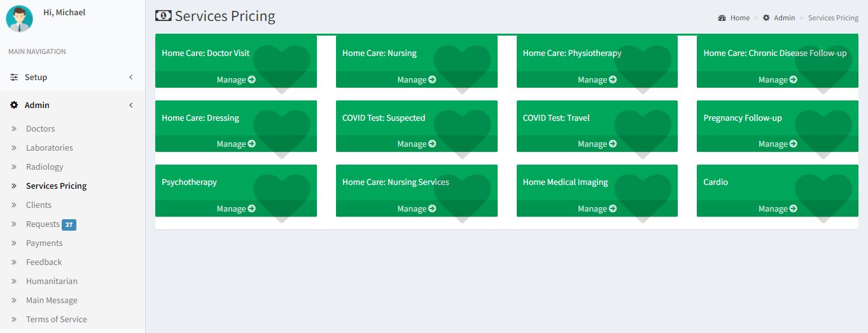Image resolution: width=868 pixels, height=333 pixels.
Task: Click heart icon on Cardio card
Action: pos(823,198)
